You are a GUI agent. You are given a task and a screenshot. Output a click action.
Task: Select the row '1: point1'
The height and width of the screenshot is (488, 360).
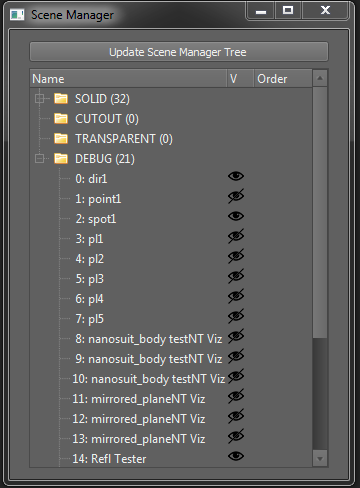[171, 199]
